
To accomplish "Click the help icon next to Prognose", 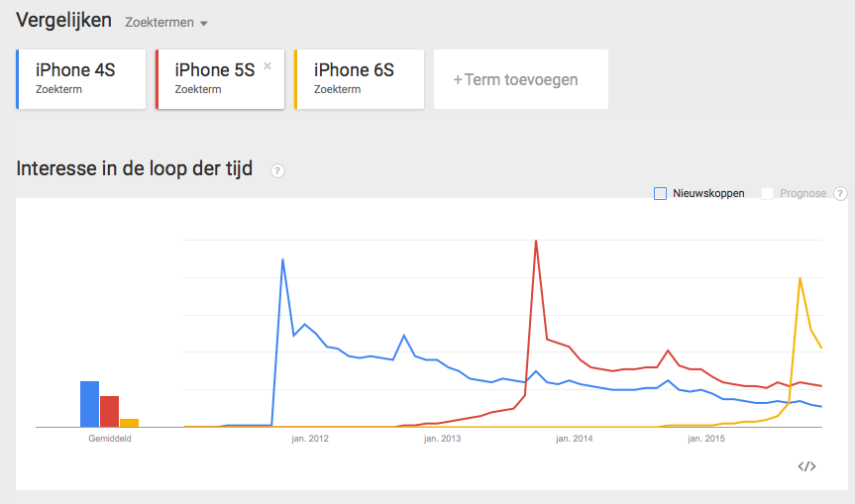I will coord(840,193).
